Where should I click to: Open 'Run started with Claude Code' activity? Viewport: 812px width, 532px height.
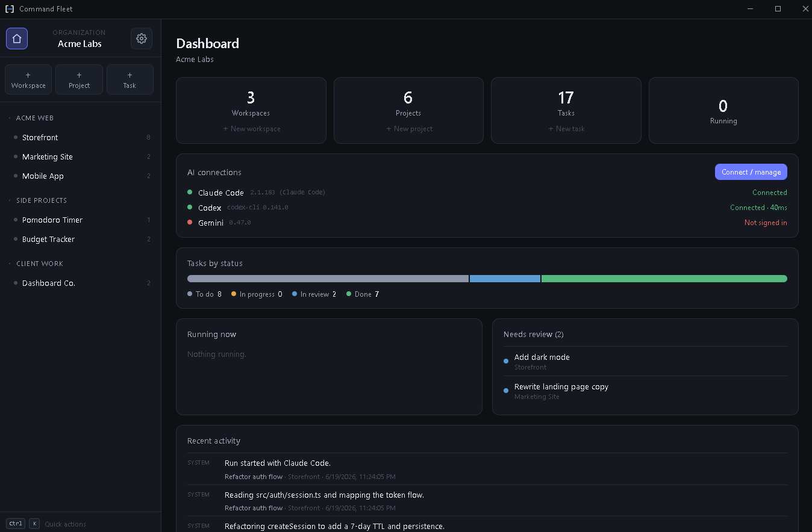[487, 469]
